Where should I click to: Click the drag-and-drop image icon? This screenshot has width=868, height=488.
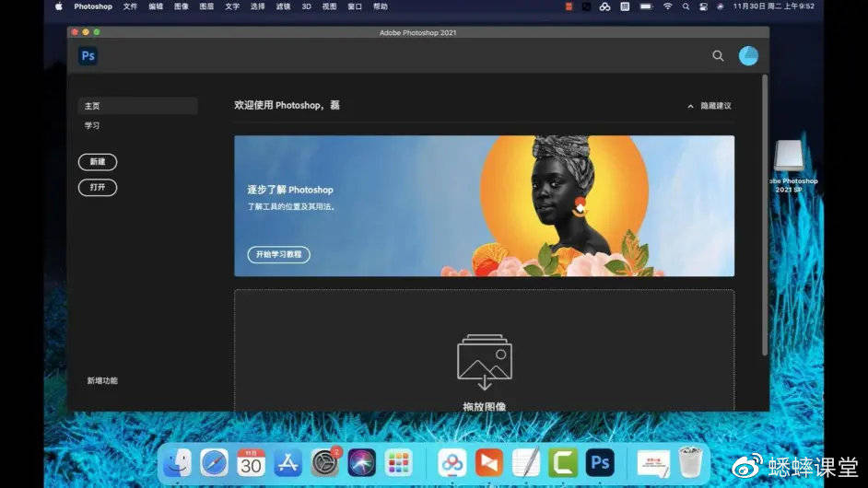coord(485,363)
